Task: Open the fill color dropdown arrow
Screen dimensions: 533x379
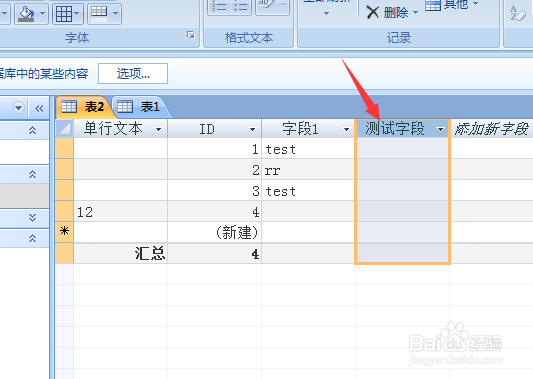Action: click(x=42, y=14)
